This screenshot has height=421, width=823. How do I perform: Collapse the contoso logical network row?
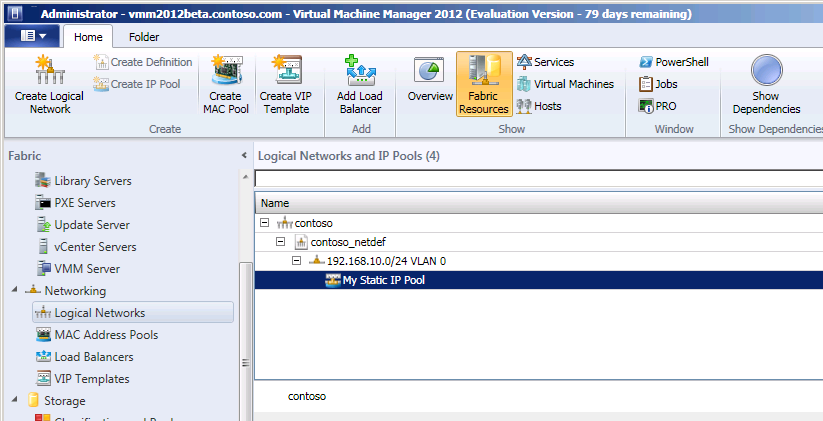tap(265, 223)
